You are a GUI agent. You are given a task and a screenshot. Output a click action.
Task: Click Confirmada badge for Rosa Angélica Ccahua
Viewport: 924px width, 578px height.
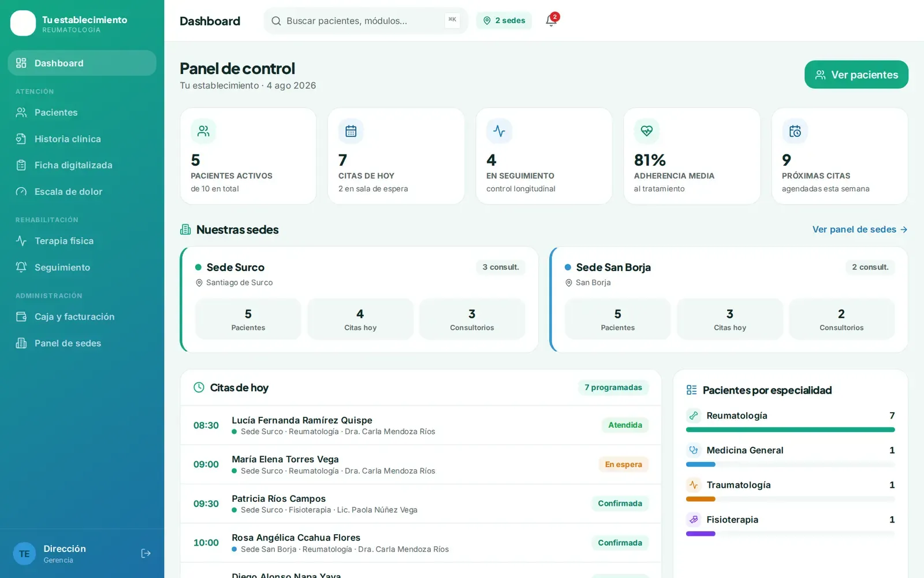620,543
